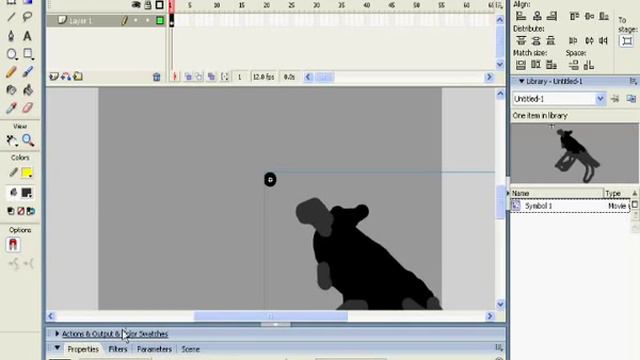Viewport: 640px width, 360px height.
Task: Toggle Layer 1 outline color square
Action: coord(160,20)
